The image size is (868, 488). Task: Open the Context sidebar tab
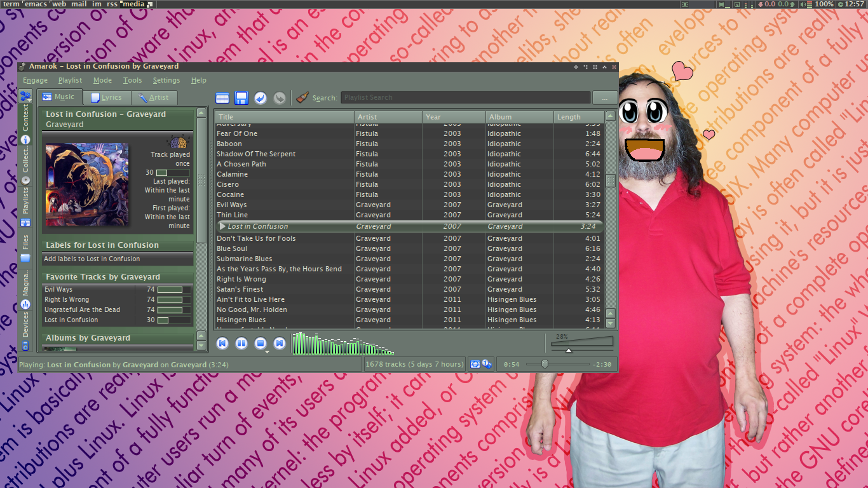[25, 125]
